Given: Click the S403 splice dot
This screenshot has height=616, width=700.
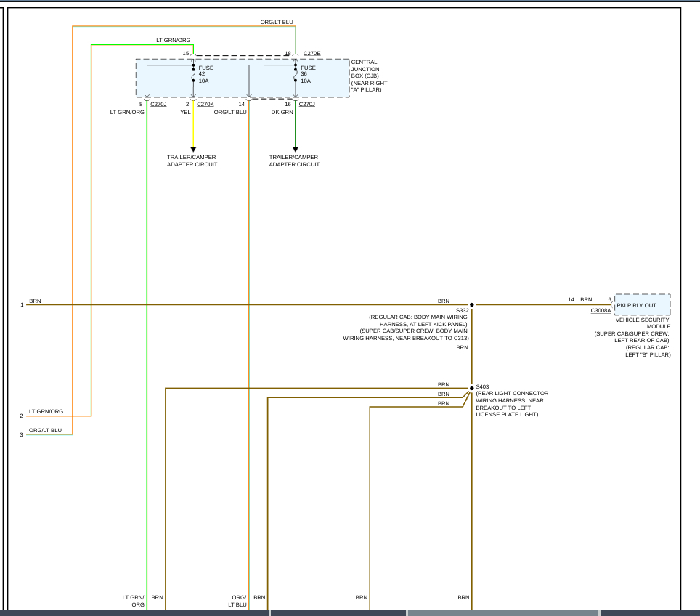Looking at the screenshot, I should pyautogui.click(x=471, y=388).
